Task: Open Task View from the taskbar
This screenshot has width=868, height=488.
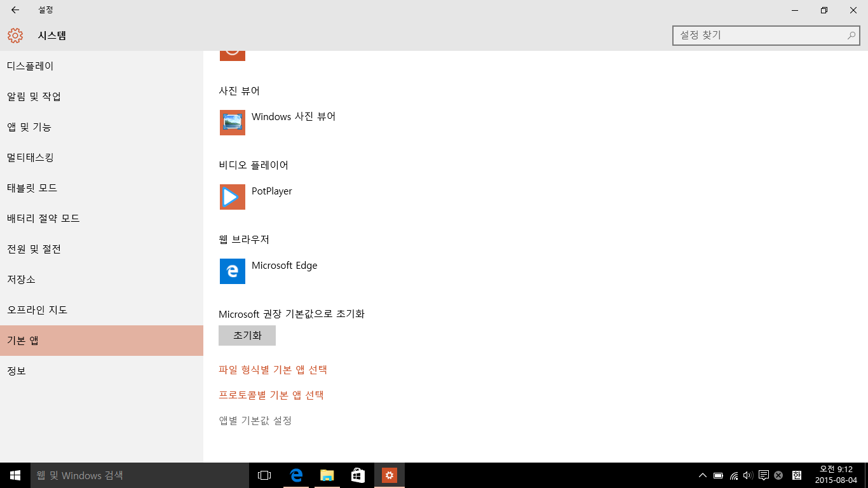Action: [x=264, y=475]
